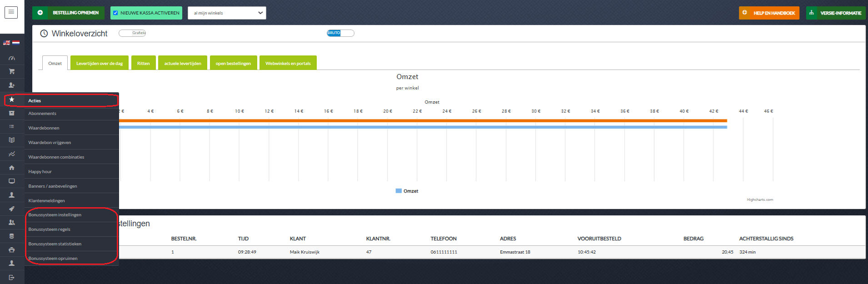Click the printer sidebar icon
Viewport: 868px width, 284px height.
(x=12, y=250)
